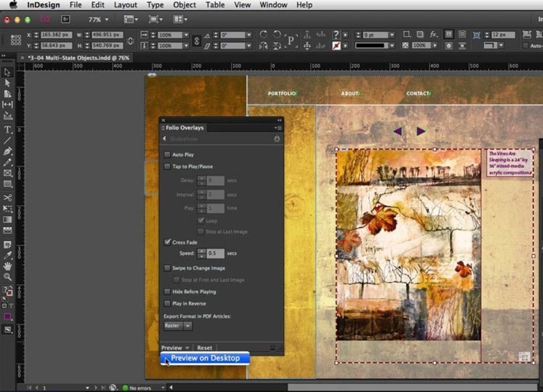The image size is (543, 392).
Task: Click the reference point locator grid
Action: click(16, 40)
